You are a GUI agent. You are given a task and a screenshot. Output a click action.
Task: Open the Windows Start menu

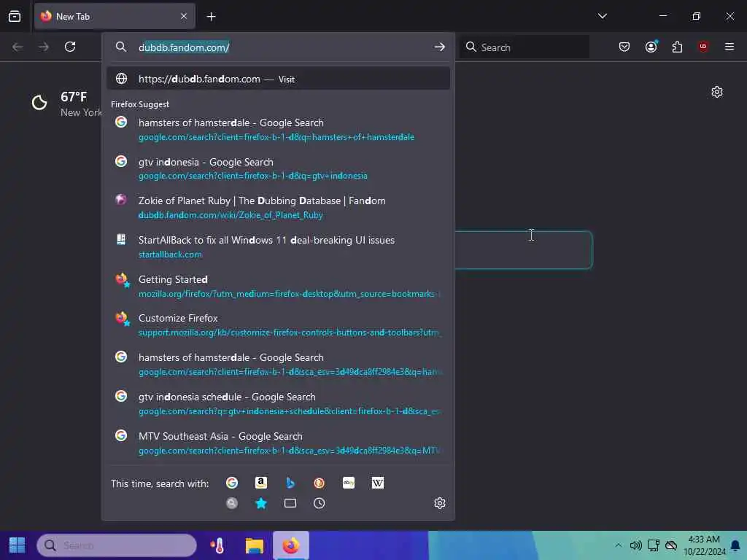tap(18, 545)
